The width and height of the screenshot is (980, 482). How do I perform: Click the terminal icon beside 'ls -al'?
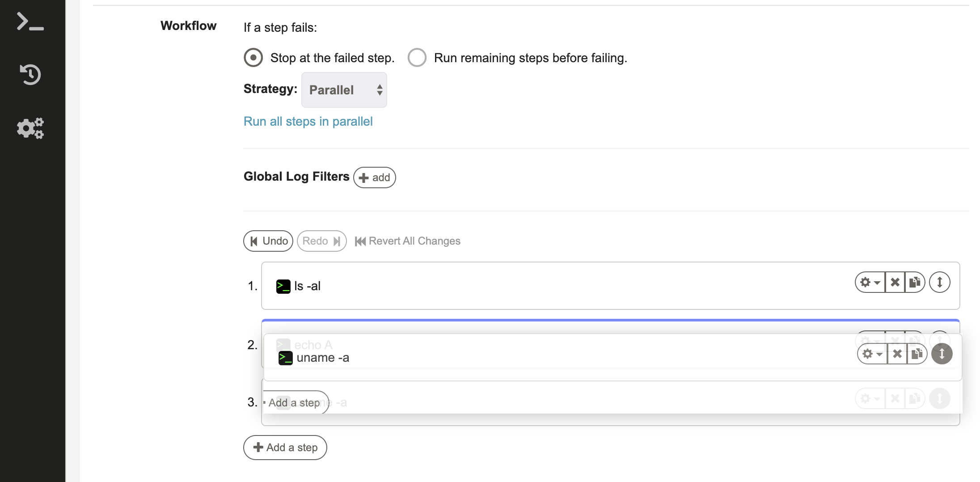pyautogui.click(x=283, y=286)
